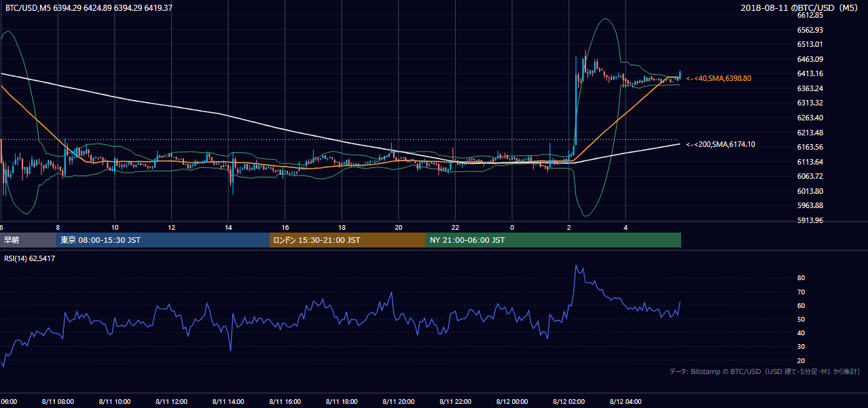868x408 pixels.
Task: Click the 8/12 04:00 bottom time label
Action: [x=626, y=402]
